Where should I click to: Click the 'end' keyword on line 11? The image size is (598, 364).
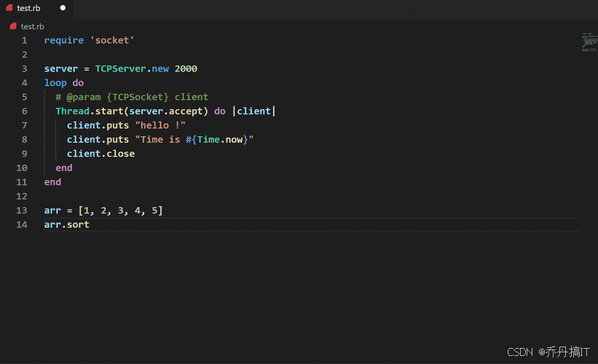(52, 182)
